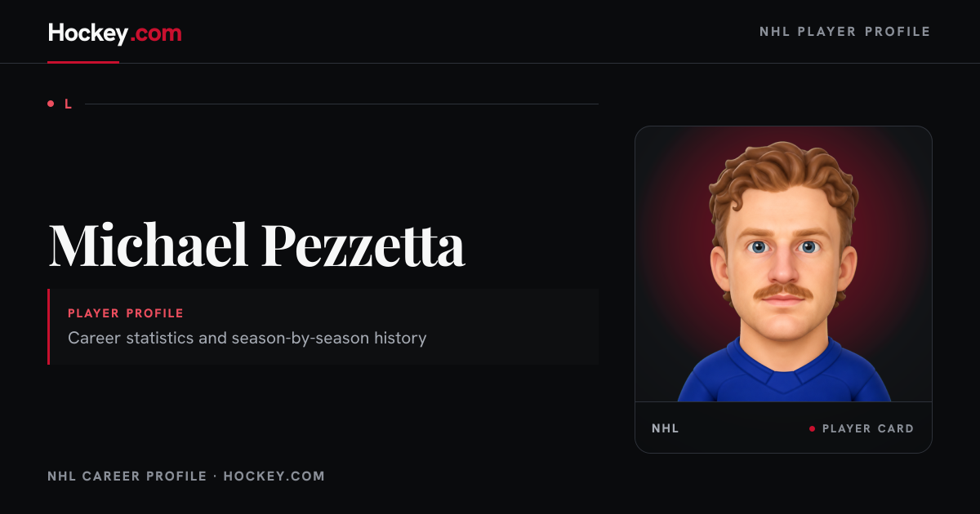Screen dimensions: 980x514
Task: Select the PLAYER CARD label
Action: (x=868, y=428)
